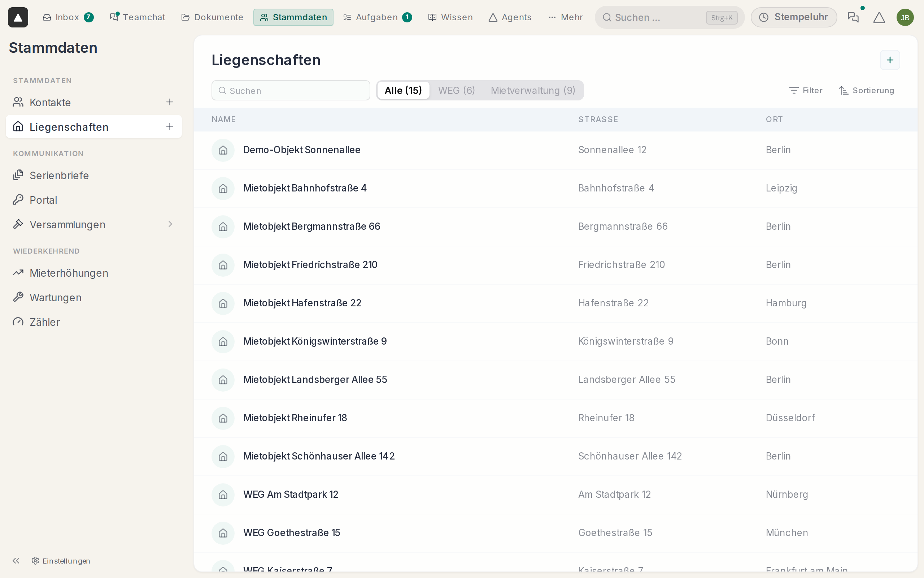924x578 pixels.
Task: Open Zähler in the sidebar
Action: click(94, 322)
